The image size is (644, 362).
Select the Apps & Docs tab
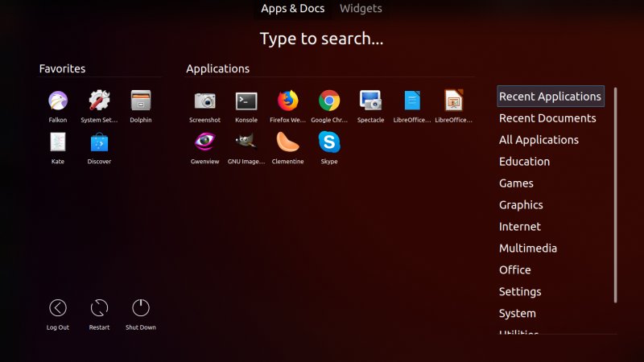[292, 9]
